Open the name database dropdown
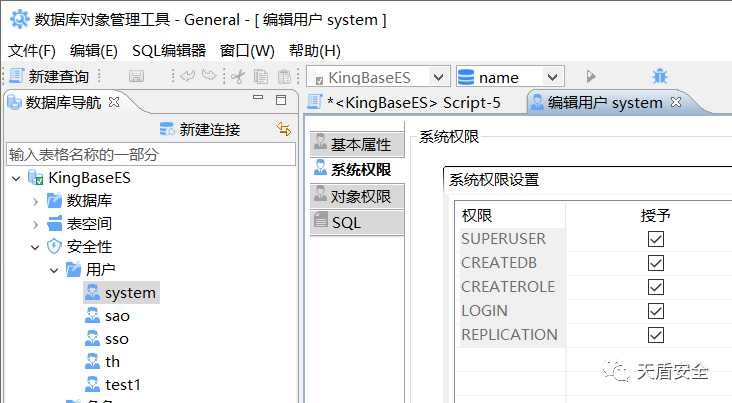The width and height of the screenshot is (732, 403). tap(552, 77)
